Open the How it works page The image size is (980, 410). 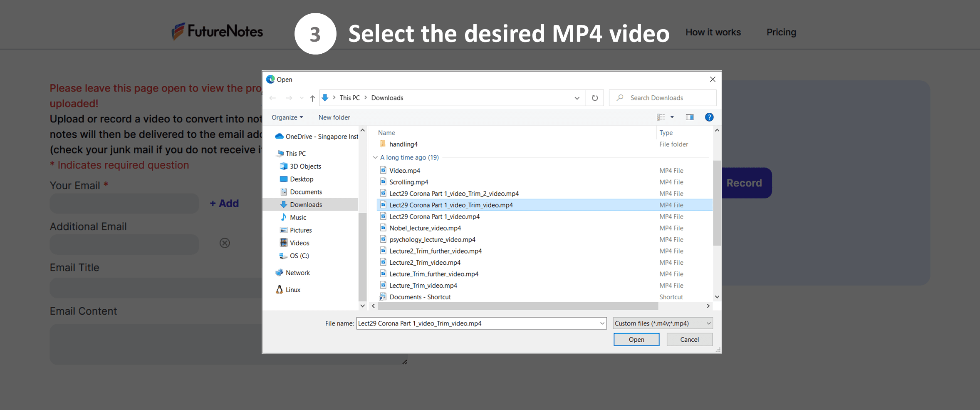pyautogui.click(x=713, y=32)
